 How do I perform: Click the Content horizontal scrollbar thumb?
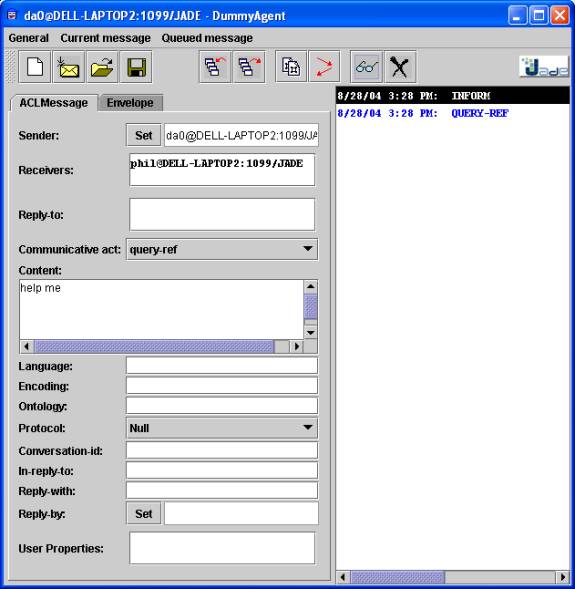154,346
